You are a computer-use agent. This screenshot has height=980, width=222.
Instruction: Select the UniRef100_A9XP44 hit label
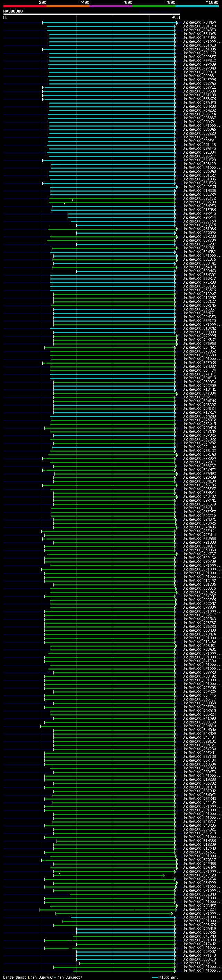tap(199, 218)
